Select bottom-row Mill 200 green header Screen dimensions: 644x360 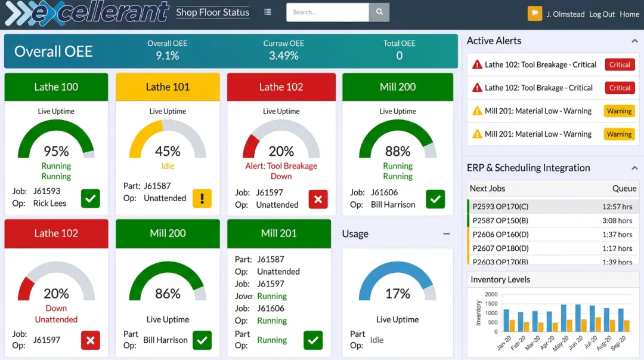[168, 233]
